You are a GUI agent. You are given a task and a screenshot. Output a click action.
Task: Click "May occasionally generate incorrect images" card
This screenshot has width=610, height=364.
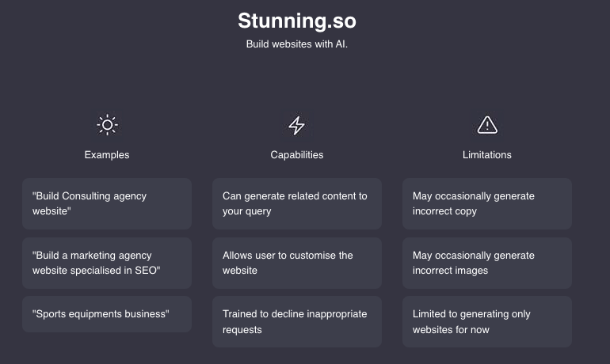click(487, 263)
